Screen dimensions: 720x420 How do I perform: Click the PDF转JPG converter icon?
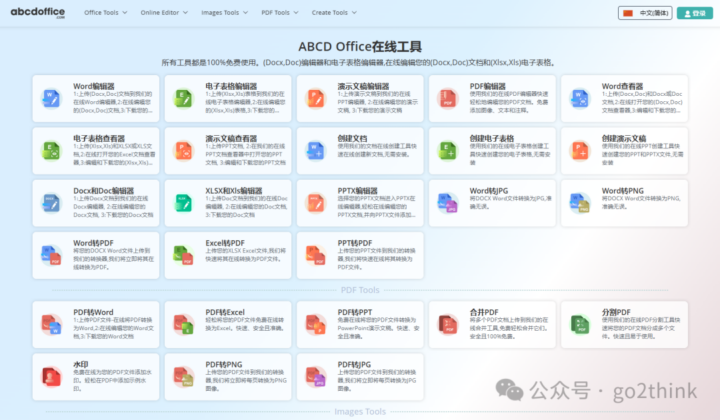pos(315,376)
